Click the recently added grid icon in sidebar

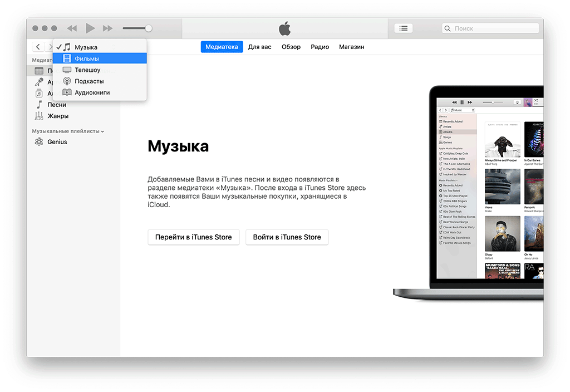[39, 71]
